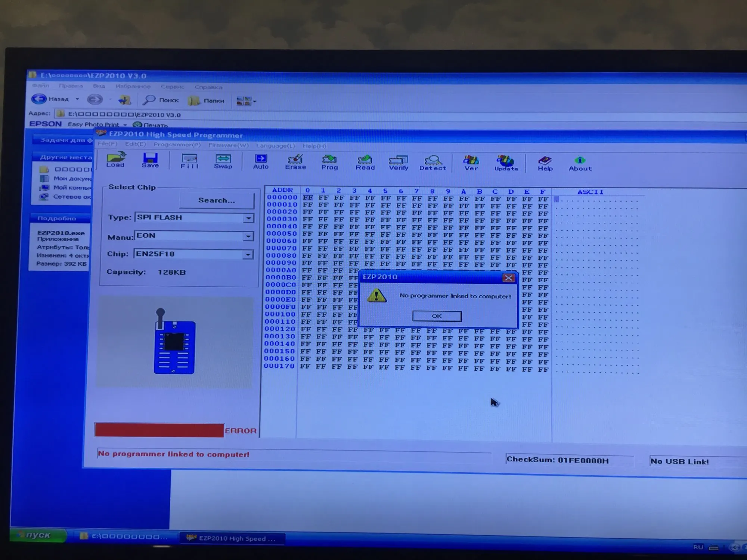Expand the Type SPI FLASH dropdown
This screenshot has height=560, width=747.
click(x=248, y=218)
